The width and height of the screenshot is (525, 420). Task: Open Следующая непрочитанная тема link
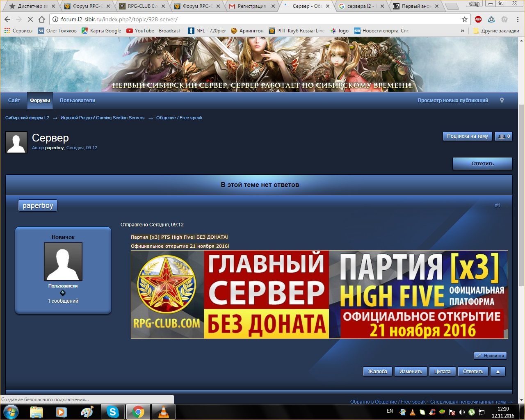(471, 402)
